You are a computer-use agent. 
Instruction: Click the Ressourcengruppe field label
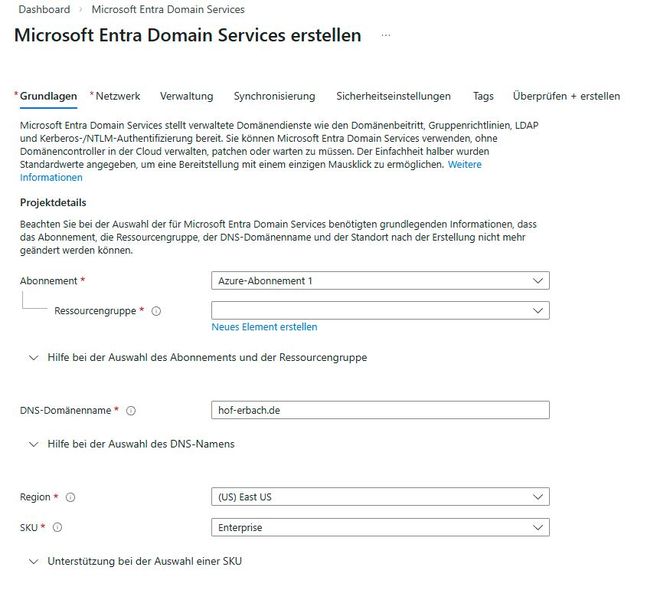click(95, 311)
